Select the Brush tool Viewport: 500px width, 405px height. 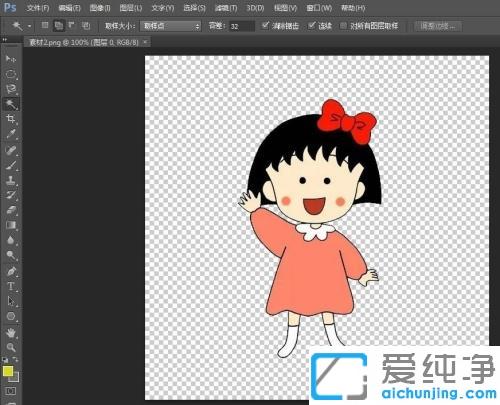pos(11,165)
